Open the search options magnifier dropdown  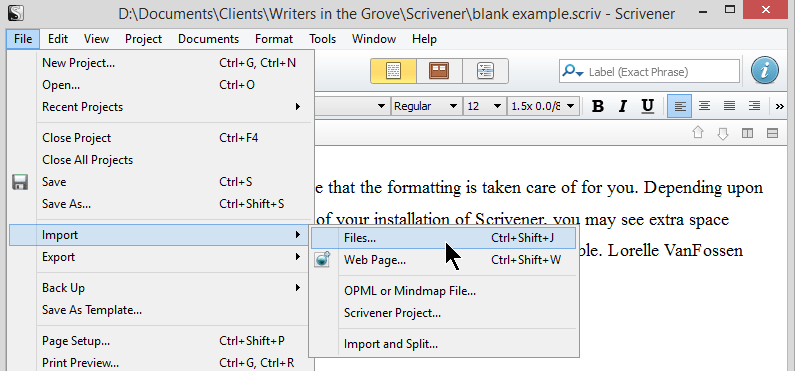[x=573, y=71]
